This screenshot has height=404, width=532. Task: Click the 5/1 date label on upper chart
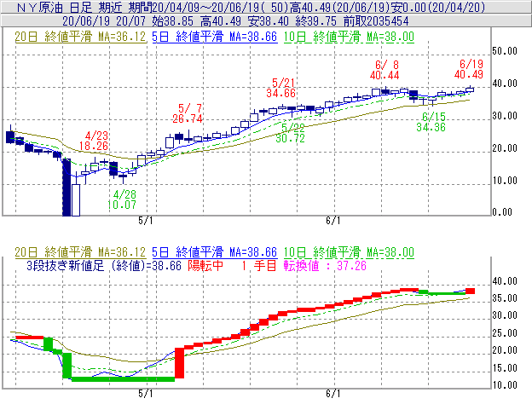[146, 221]
